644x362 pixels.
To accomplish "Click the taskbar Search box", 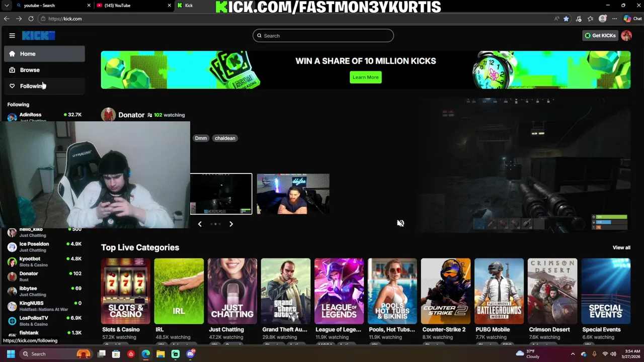I will tap(55, 354).
